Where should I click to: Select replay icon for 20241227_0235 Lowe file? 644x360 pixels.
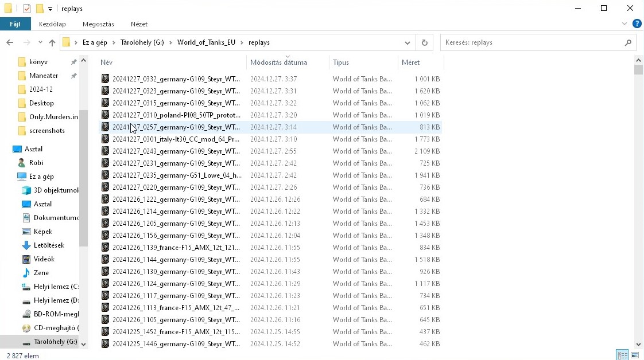pyautogui.click(x=105, y=175)
